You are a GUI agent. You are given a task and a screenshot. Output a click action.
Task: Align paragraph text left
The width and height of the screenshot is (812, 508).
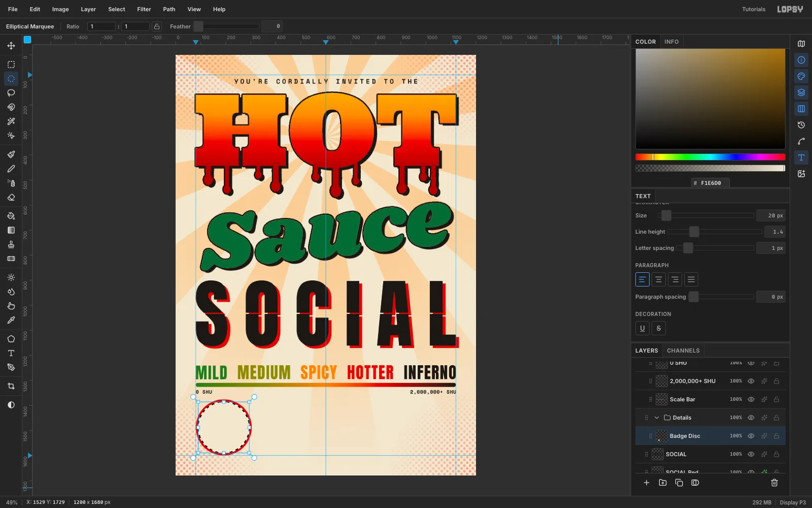[642, 279]
